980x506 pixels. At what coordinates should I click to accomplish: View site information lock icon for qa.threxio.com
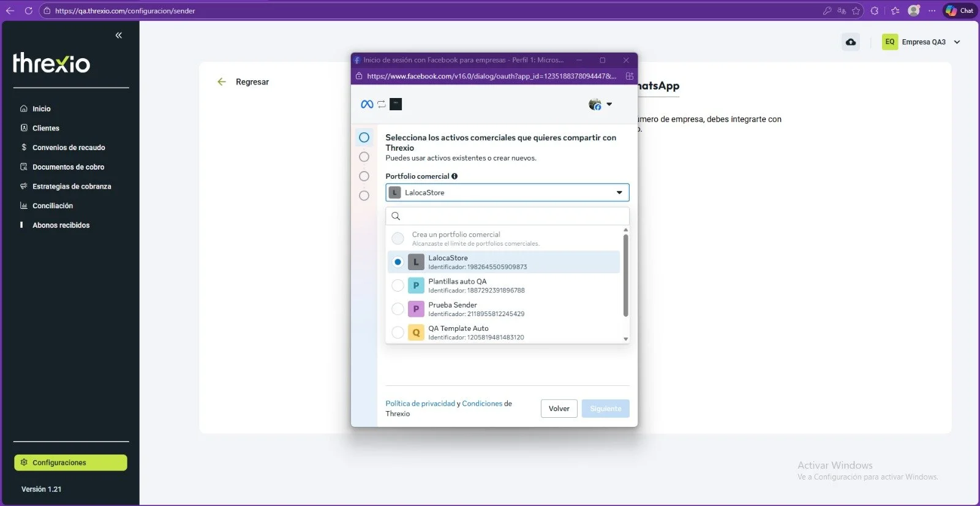tap(47, 10)
